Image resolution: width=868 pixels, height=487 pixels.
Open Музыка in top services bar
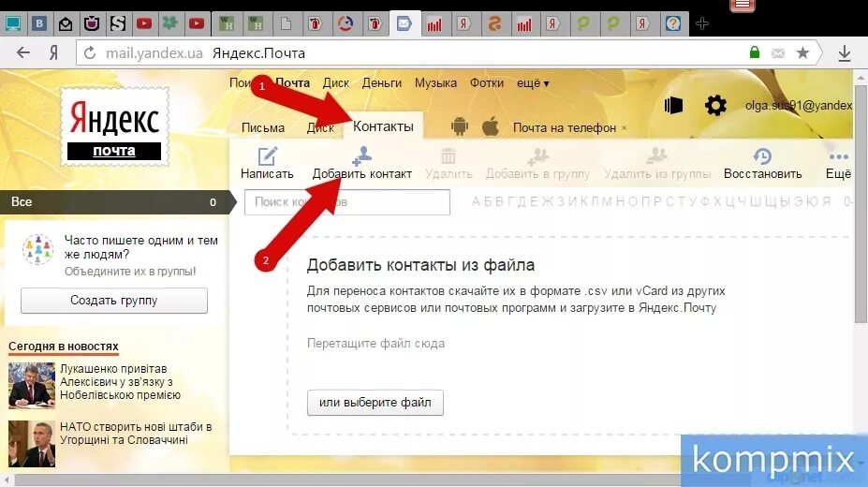[435, 83]
